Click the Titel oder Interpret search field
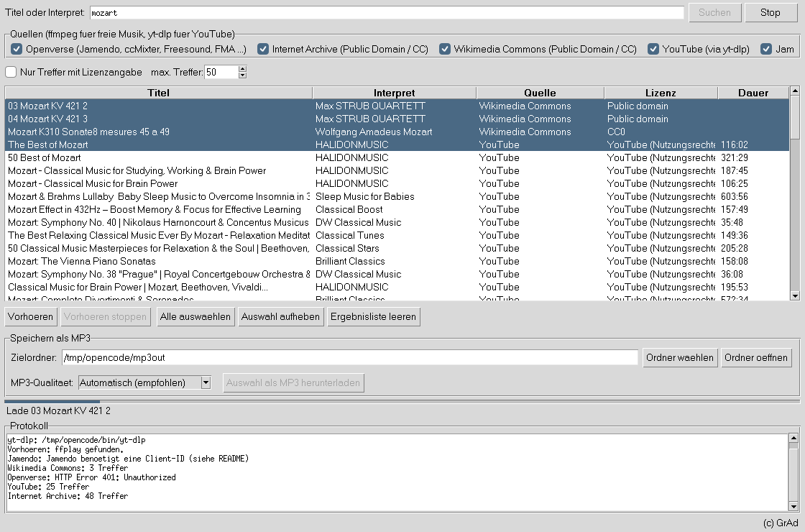This screenshot has width=805, height=532. [387, 13]
